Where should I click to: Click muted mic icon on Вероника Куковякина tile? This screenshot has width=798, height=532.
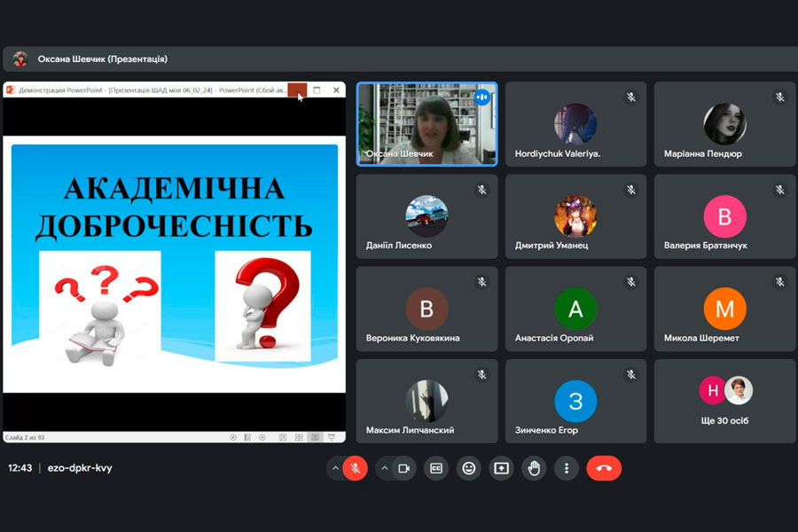(482, 282)
